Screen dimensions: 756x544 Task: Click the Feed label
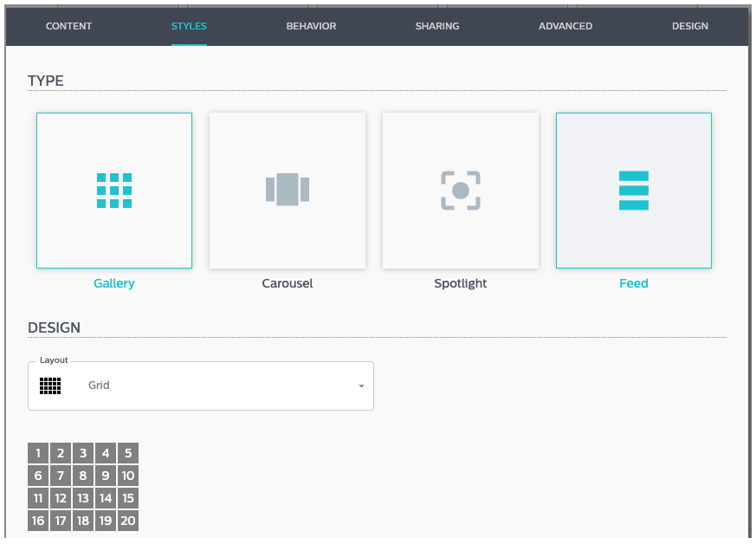pos(634,283)
